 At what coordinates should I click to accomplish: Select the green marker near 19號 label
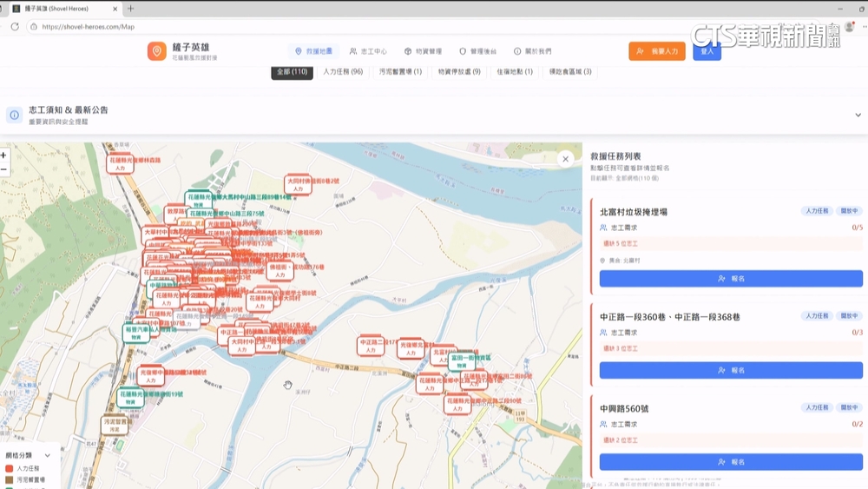tap(131, 398)
